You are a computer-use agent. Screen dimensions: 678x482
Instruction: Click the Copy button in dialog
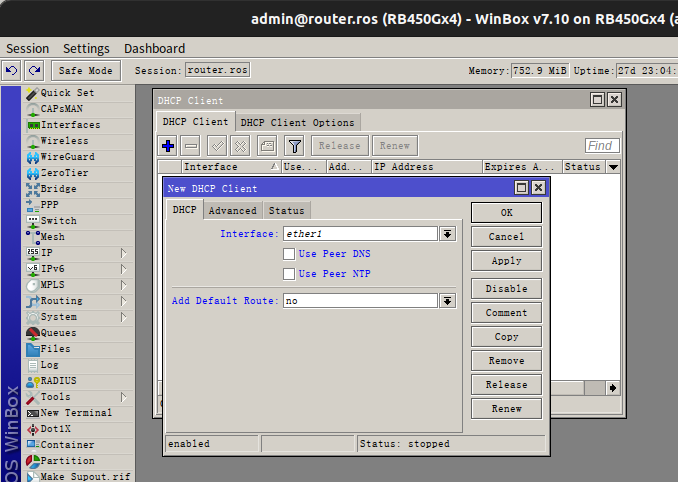pos(506,337)
